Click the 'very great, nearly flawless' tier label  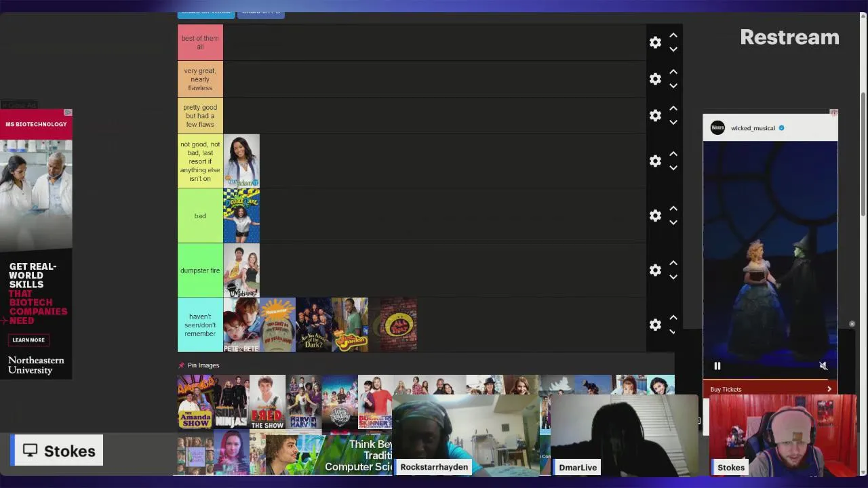point(200,79)
